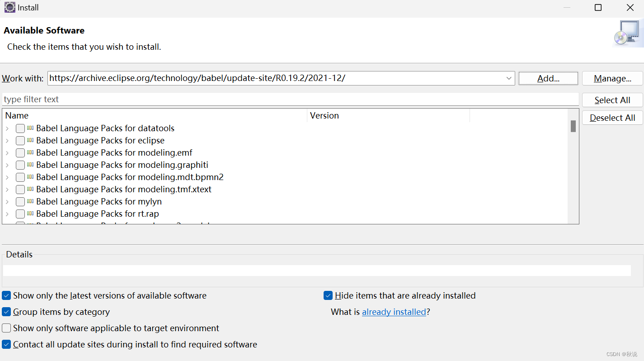The image size is (644, 361).
Task: Click category icon beside Packs for eclipse
Action: click(x=30, y=140)
